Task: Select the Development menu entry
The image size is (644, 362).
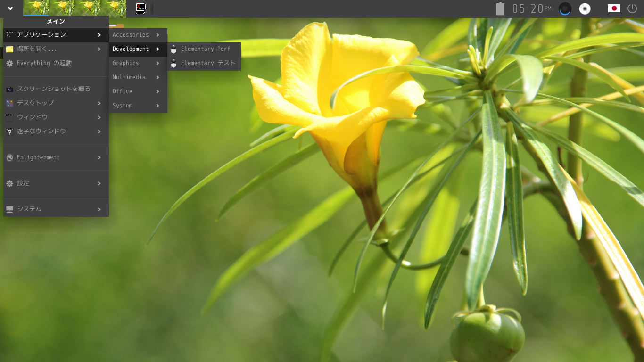Action: click(x=138, y=49)
